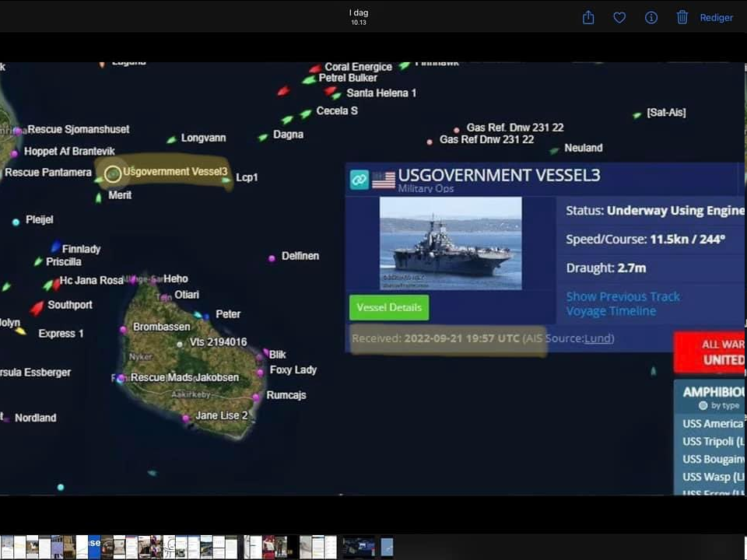Click USS America in amphibious list
Viewport: 747px width, 560px height.
click(712, 424)
